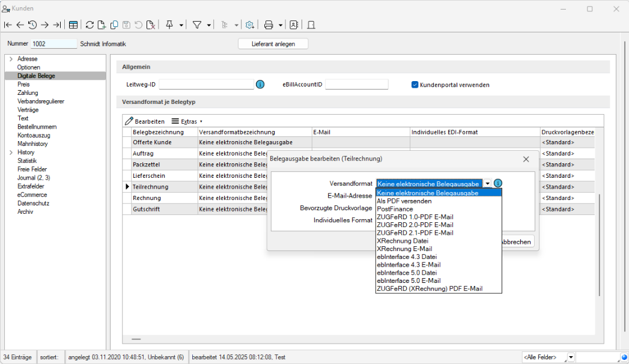
Task: Open the table view icon
Action: (x=73, y=25)
